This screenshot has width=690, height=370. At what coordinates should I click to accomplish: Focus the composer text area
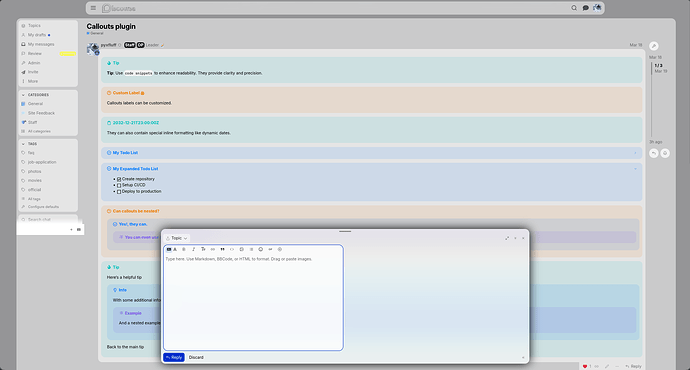(x=253, y=303)
